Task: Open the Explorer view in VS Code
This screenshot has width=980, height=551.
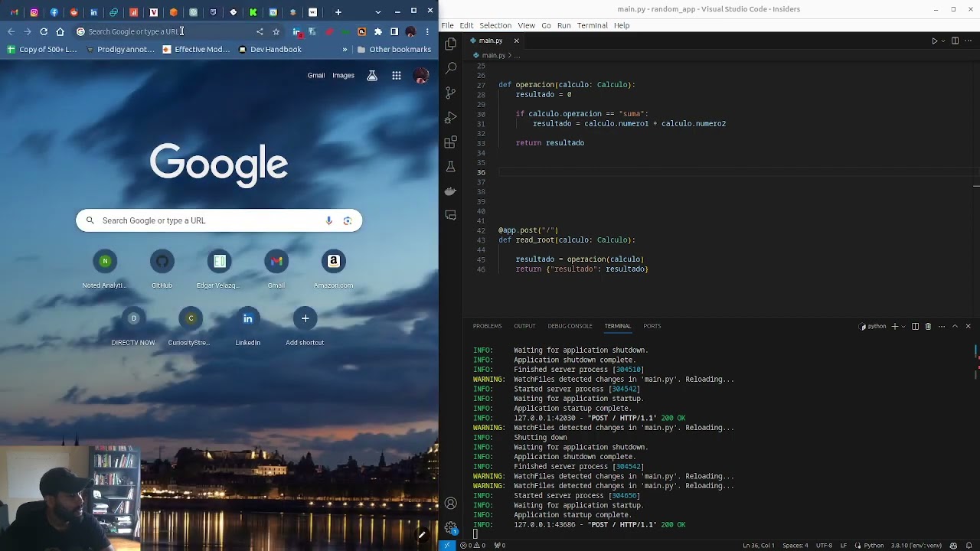Action: tap(451, 44)
